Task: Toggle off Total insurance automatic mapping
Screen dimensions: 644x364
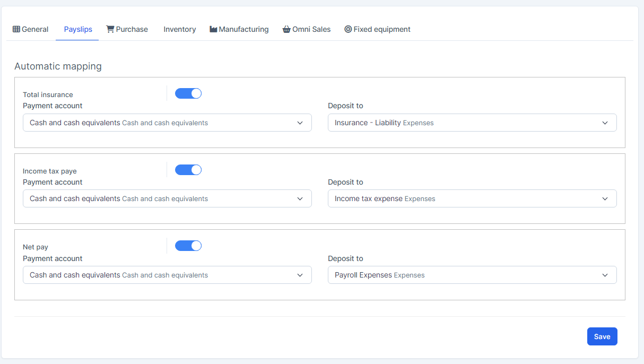Action: pyautogui.click(x=188, y=94)
